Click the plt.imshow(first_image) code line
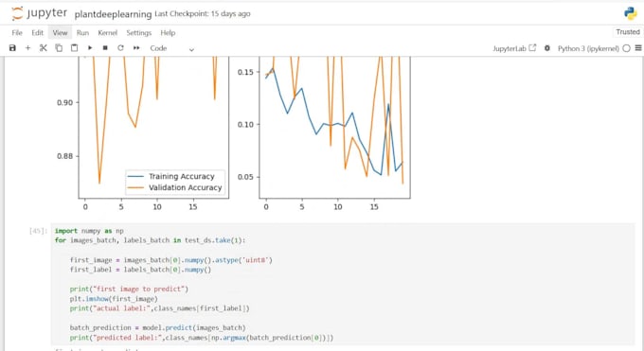The image size is (644, 351). (x=114, y=299)
